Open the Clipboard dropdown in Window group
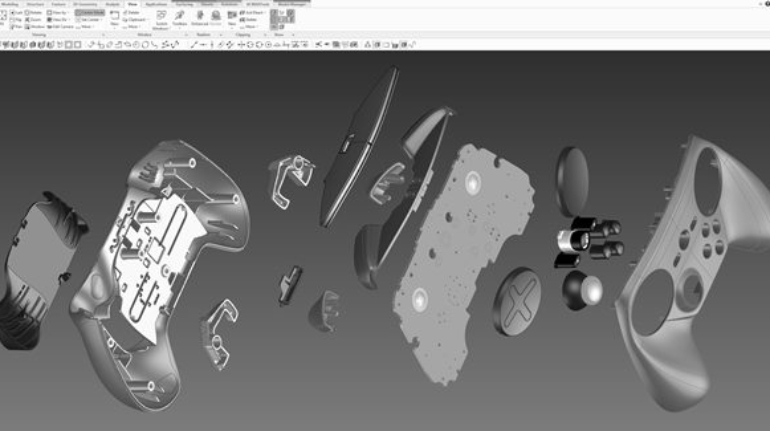This screenshot has height=431, width=770. [x=135, y=20]
